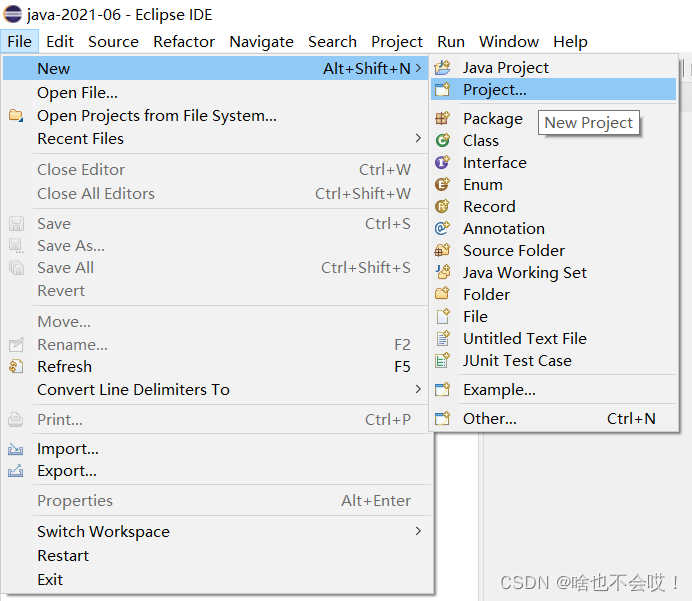Click the Source Folder icon
Image resolution: width=692 pixels, height=601 pixels.
pos(442,251)
